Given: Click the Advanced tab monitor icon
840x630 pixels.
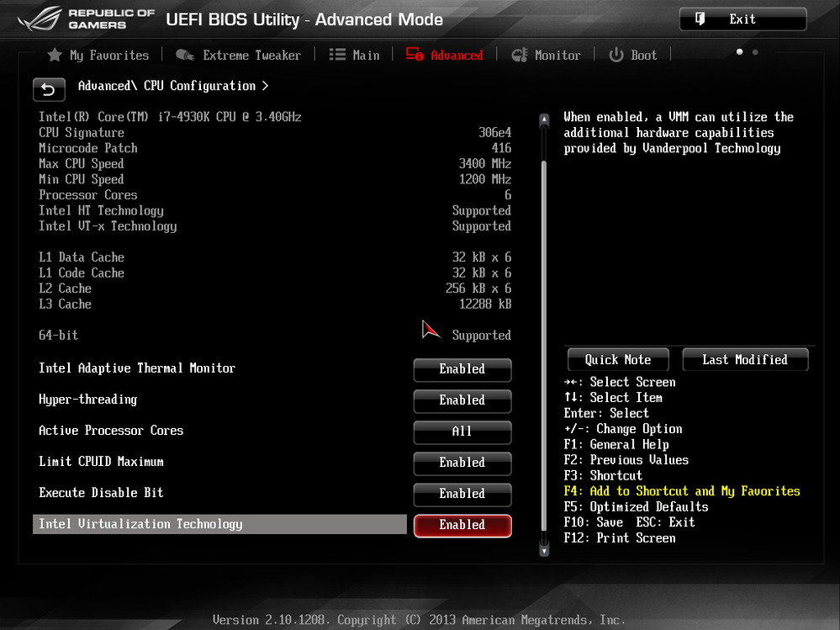Looking at the screenshot, I should click(x=414, y=54).
